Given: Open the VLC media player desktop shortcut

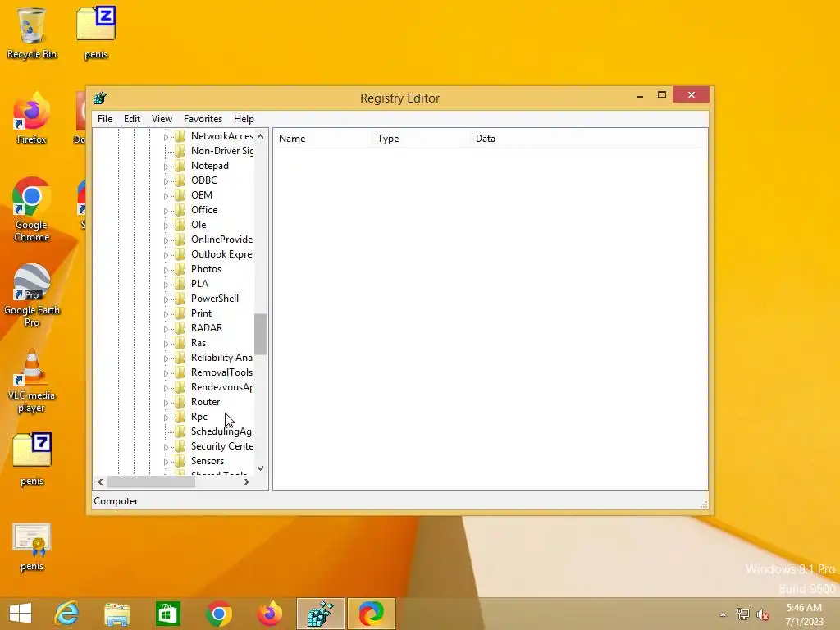Looking at the screenshot, I should pyautogui.click(x=32, y=381).
